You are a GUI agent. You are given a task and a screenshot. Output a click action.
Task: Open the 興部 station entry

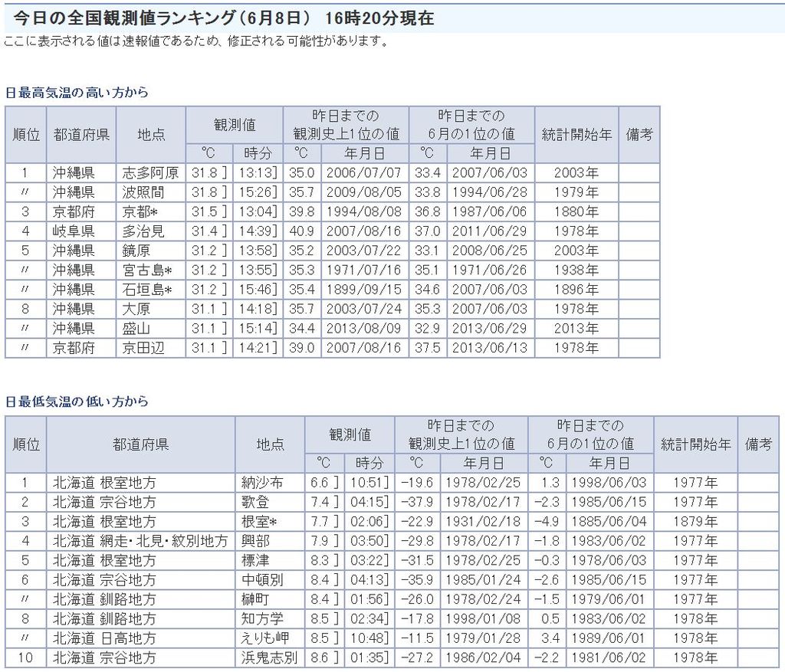pos(255,541)
